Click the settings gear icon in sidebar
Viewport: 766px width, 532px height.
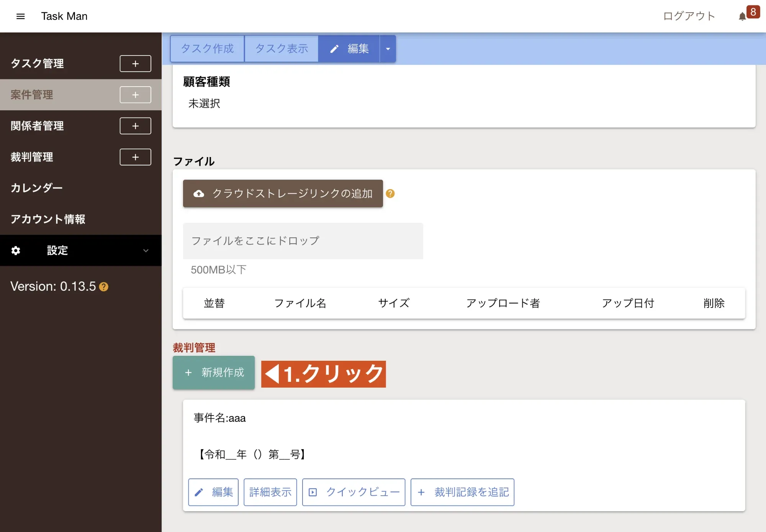pos(16,250)
